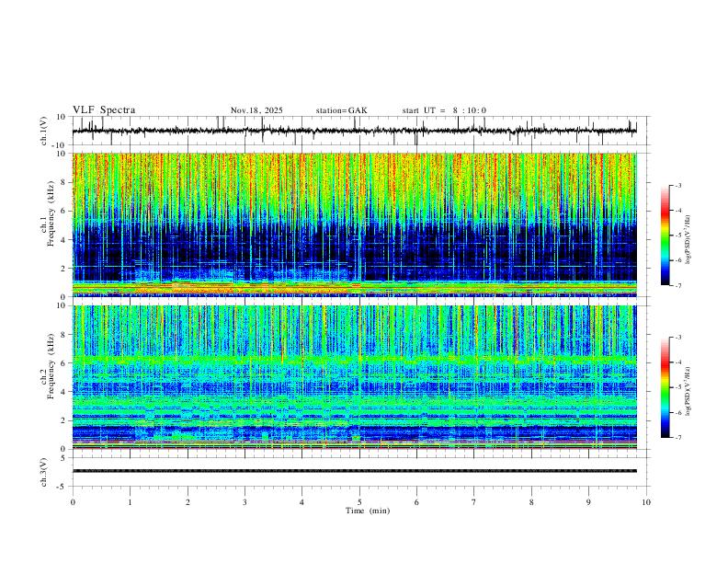Click the 'Time (min)' axis label
The height and width of the screenshot is (563, 728).
coord(368,511)
